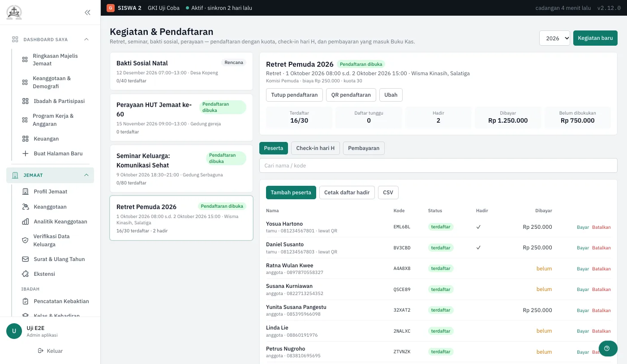Screen dimensions: 627x364
Task: Click the Uji E2E user avatar
Action: 14,331
